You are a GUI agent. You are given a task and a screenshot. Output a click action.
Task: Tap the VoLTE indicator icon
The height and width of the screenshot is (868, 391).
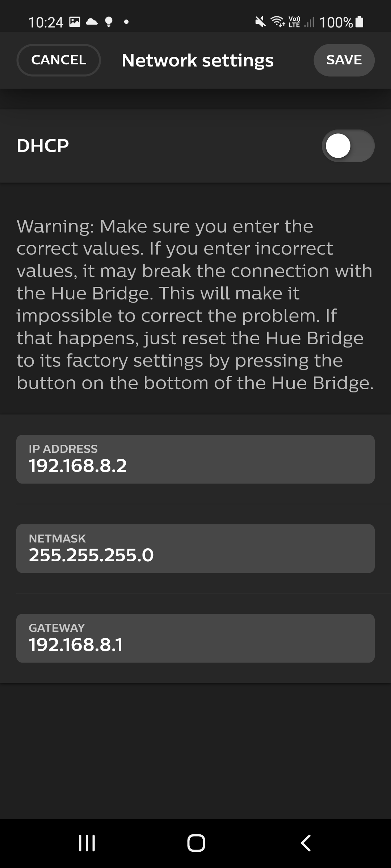294,22
